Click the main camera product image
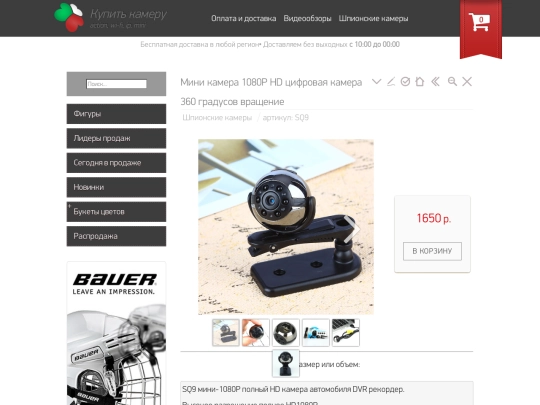The width and height of the screenshot is (540, 405). point(285,227)
